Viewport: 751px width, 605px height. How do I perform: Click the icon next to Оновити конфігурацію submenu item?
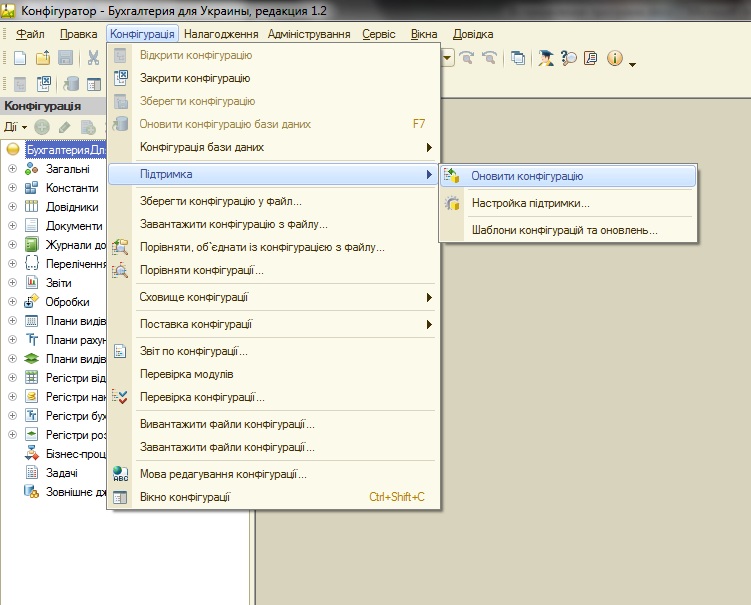(x=452, y=176)
